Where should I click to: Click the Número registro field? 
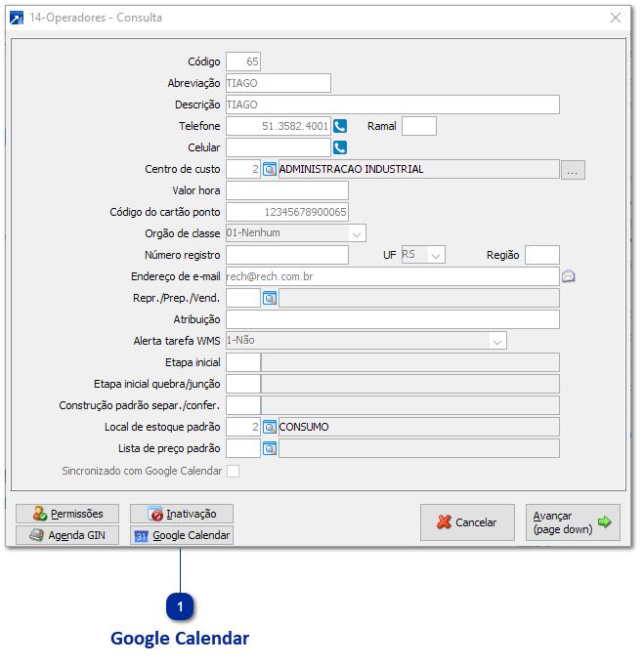[x=287, y=255]
